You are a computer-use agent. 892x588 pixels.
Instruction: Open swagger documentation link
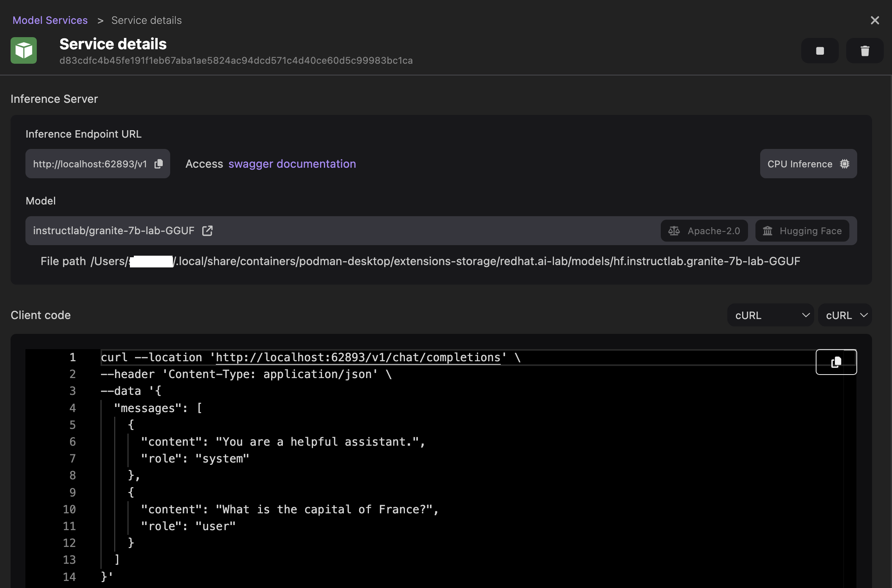[x=292, y=164]
